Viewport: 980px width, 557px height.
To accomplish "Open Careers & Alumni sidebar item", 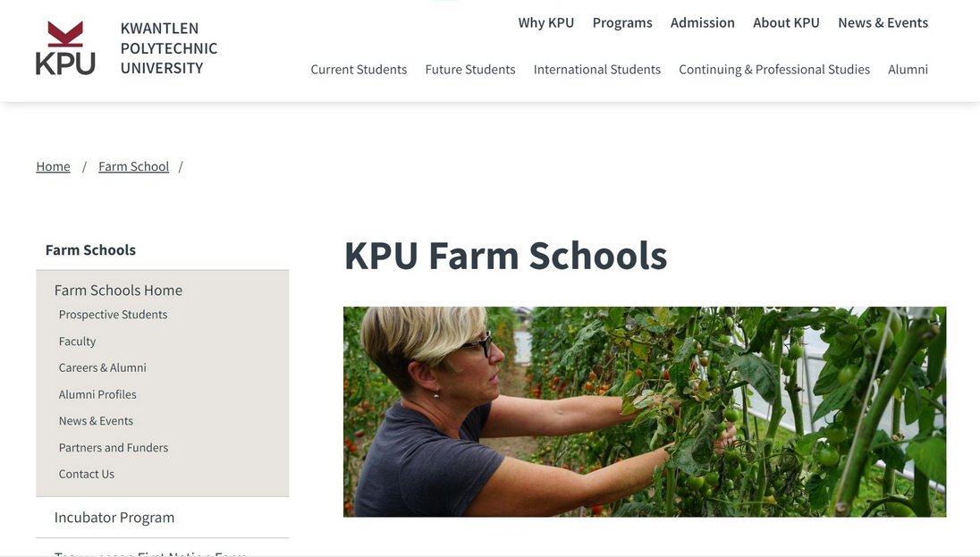I will (103, 367).
